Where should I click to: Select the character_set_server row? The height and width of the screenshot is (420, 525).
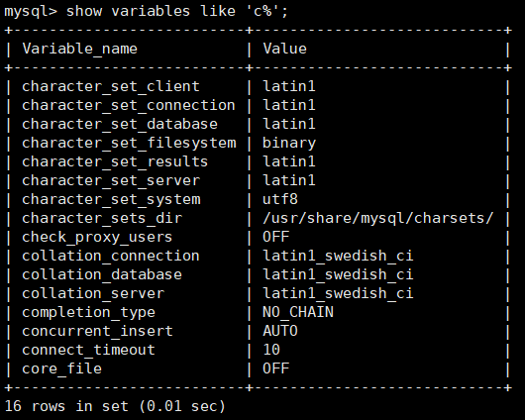pyautogui.click(x=258, y=180)
